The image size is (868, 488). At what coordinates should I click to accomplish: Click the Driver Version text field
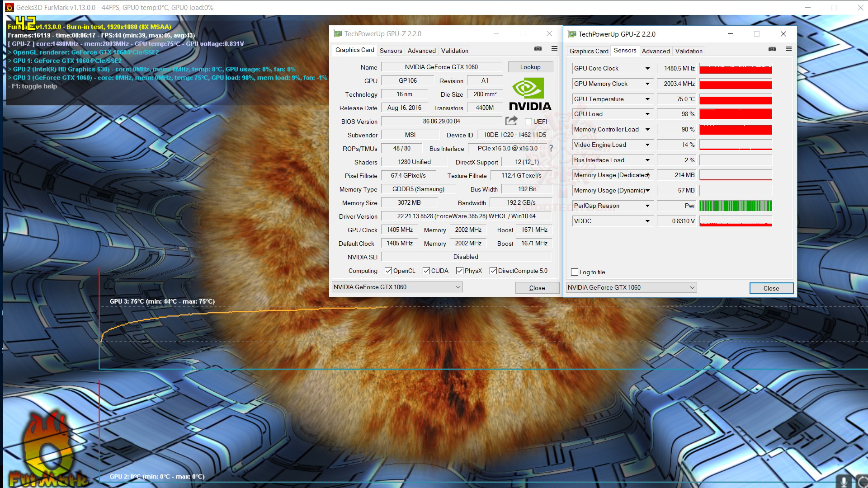click(x=466, y=216)
